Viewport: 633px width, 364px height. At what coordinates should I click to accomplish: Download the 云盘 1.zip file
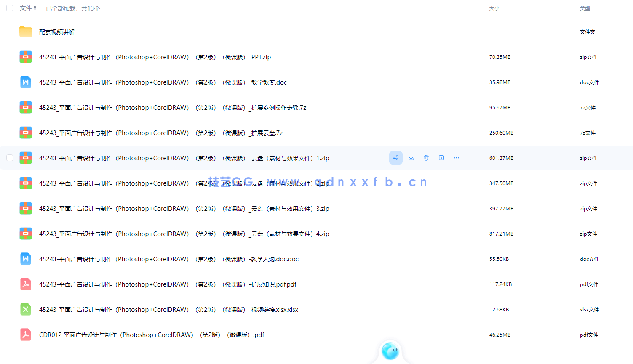(411, 158)
